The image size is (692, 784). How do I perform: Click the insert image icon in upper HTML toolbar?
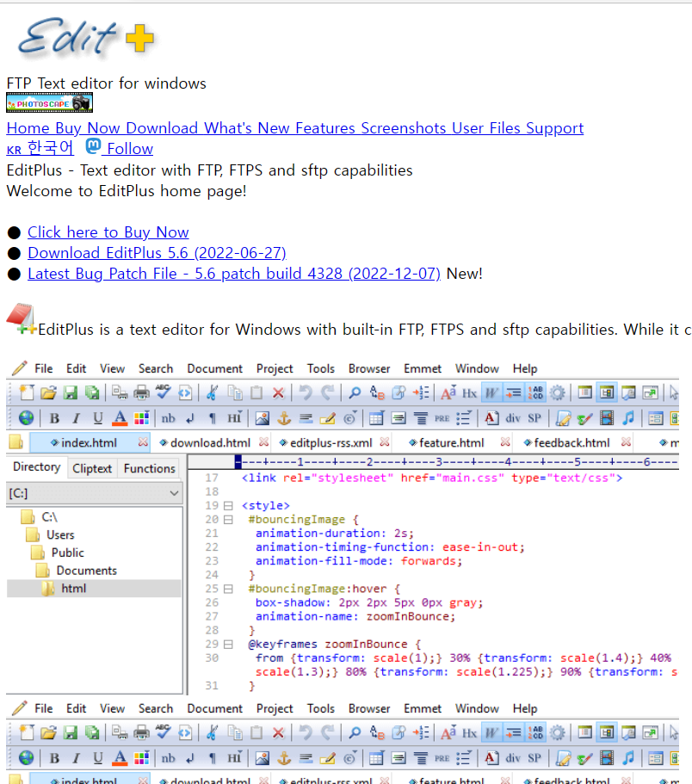(x=262, y=418)
